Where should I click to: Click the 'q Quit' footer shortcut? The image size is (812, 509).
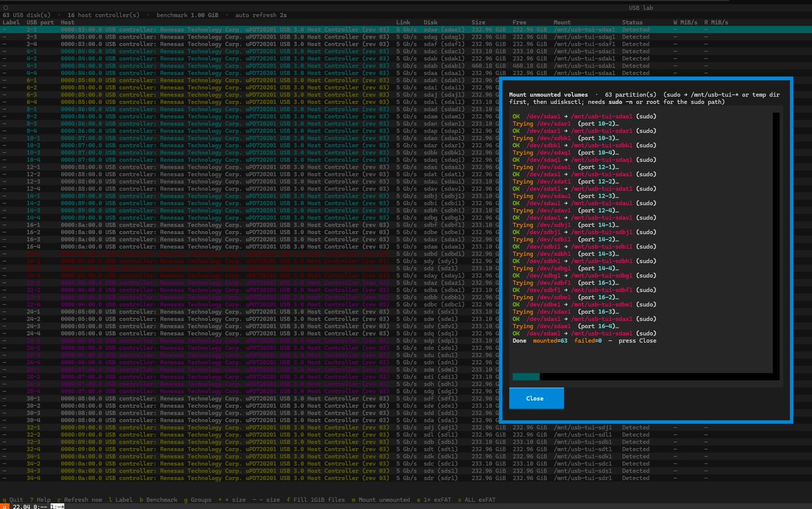[x=13, y=500]
